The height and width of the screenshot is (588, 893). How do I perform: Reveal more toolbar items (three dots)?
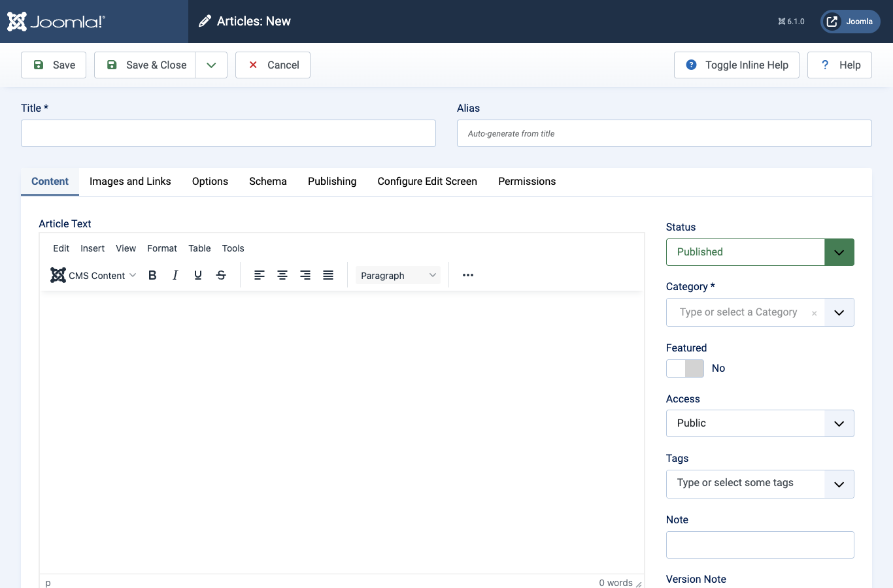(x=468, y=275)
